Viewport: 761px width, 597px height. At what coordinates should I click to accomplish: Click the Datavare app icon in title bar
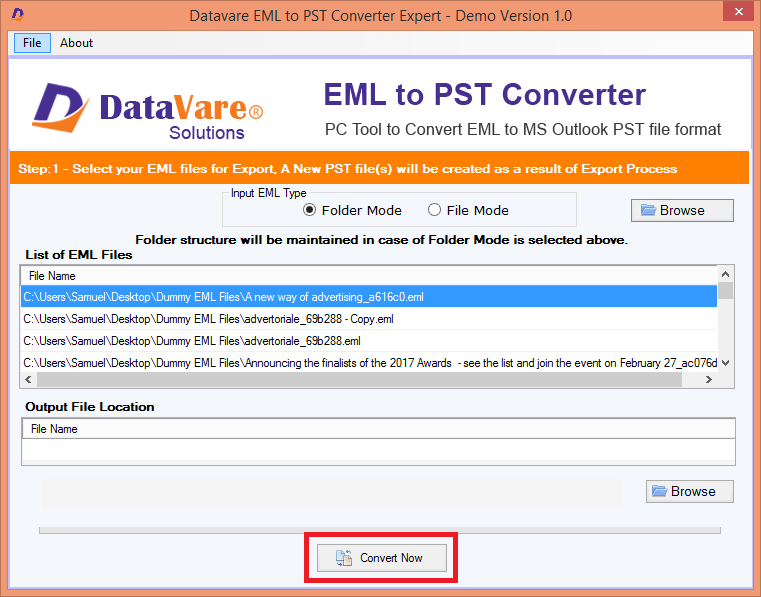click(17, 15)
